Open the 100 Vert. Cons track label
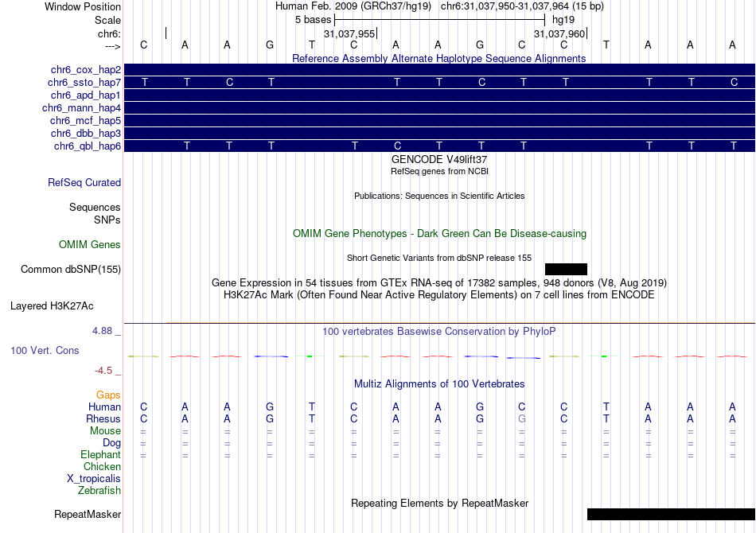 point(45,350)
